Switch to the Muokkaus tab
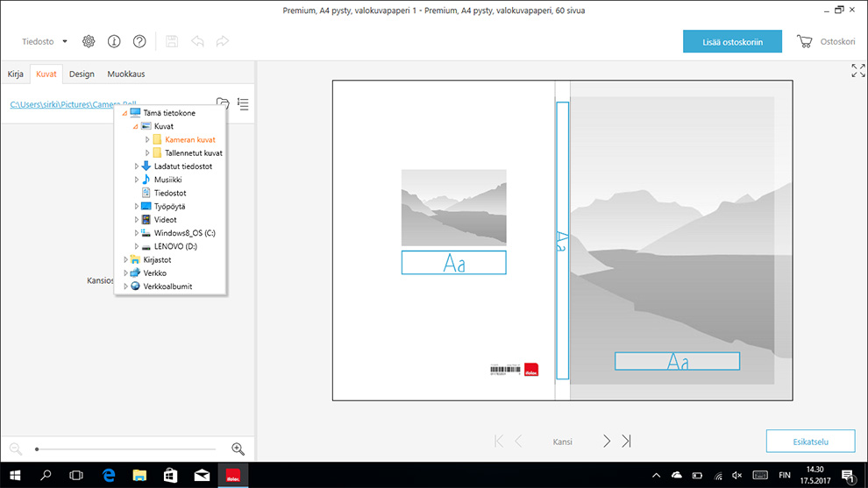 [x=126, y=74]
